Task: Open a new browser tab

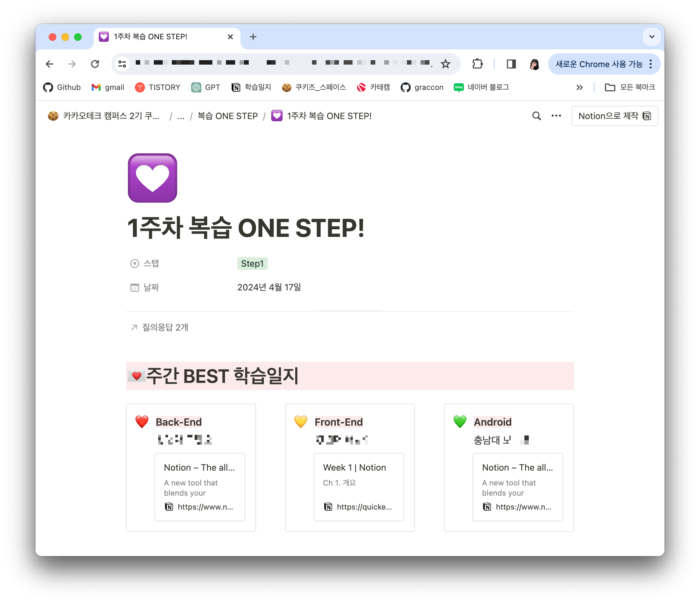Action: coord(253,36)
